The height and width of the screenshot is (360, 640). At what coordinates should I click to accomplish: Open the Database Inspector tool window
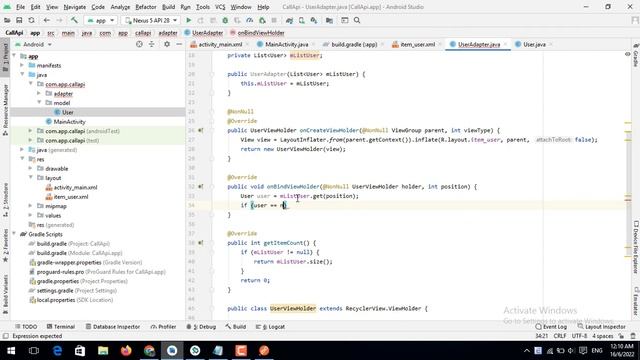click(113, 327)
